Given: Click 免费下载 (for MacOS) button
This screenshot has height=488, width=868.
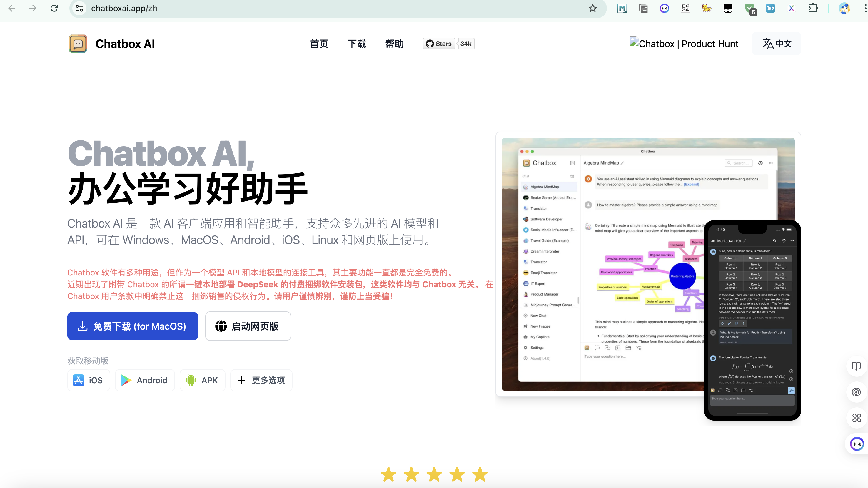Looking at the screenshot, I should pyautogui.click(x=132, y=326).
